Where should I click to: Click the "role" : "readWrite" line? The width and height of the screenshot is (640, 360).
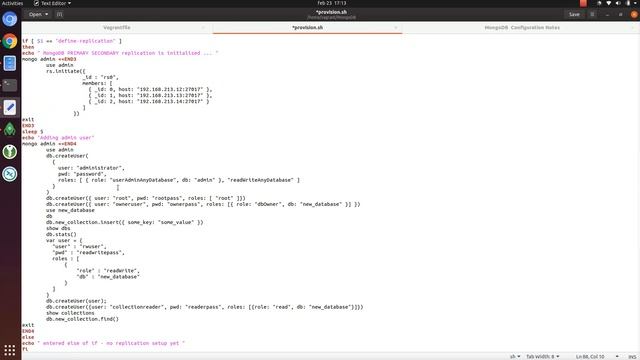[x=108, y=271]
